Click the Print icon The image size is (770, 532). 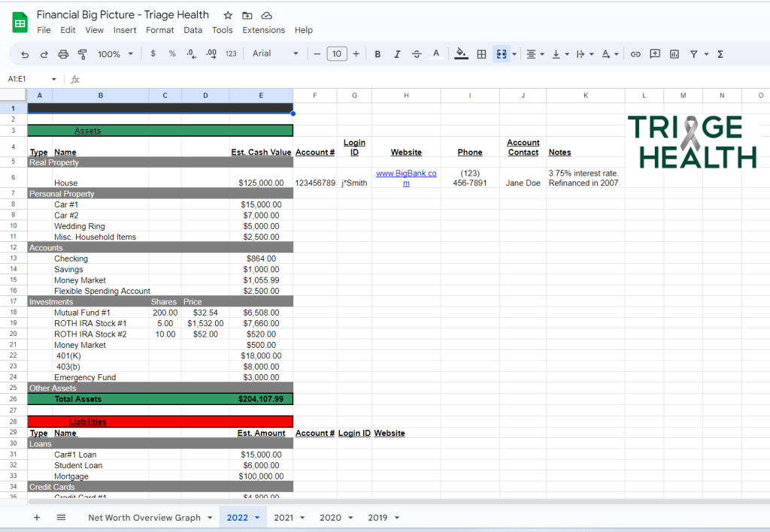pos(63,54)
